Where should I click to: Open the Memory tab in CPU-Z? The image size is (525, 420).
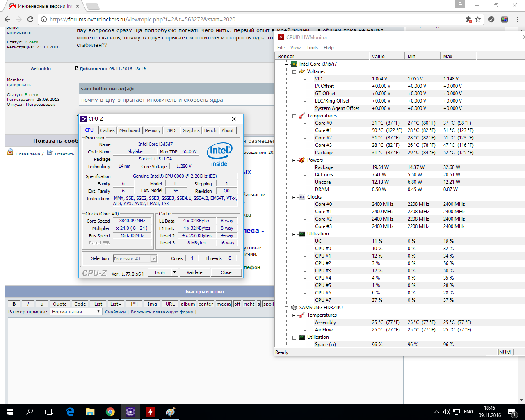coord(153,130)
